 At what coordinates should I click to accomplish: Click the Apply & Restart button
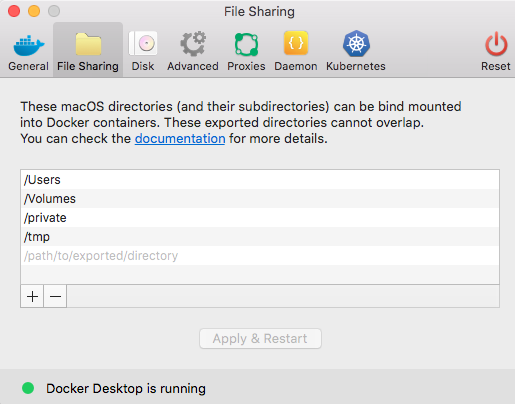[260, 339]
